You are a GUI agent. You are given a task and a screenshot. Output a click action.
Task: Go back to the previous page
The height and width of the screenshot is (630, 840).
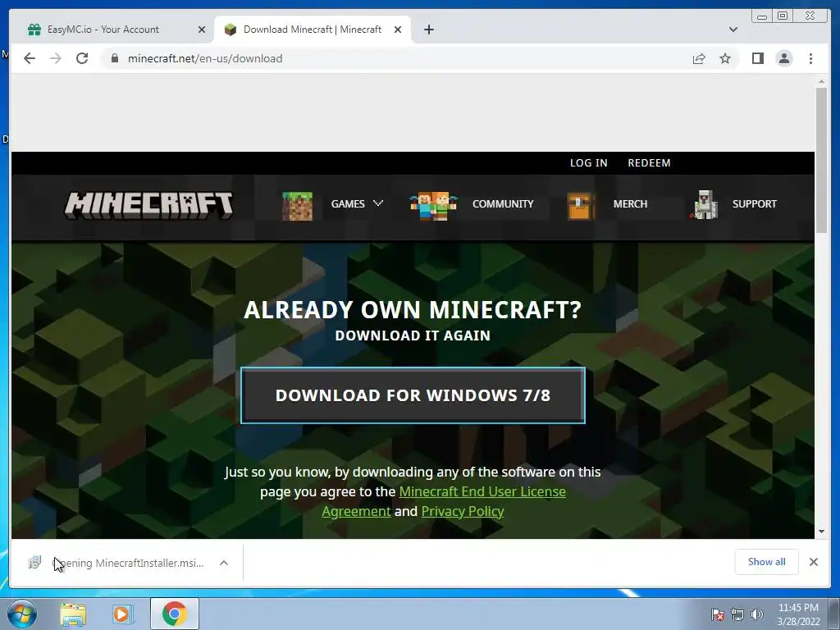coord(30,58)
